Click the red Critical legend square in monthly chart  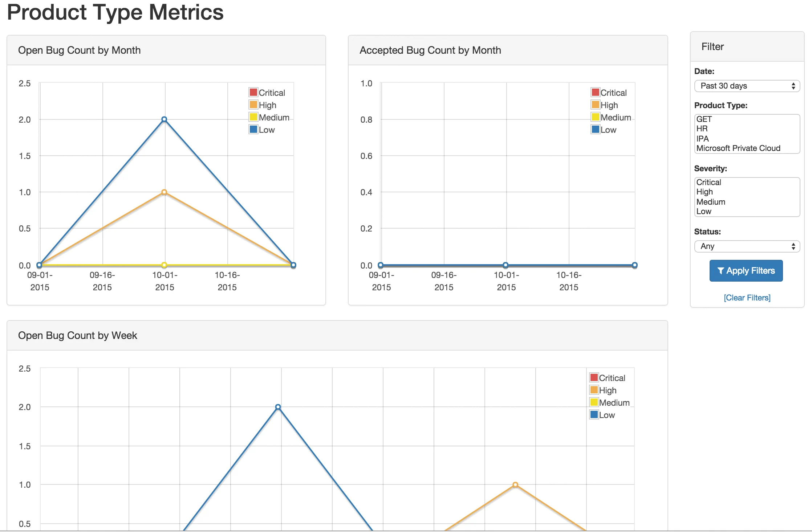(x=253, y=92)
